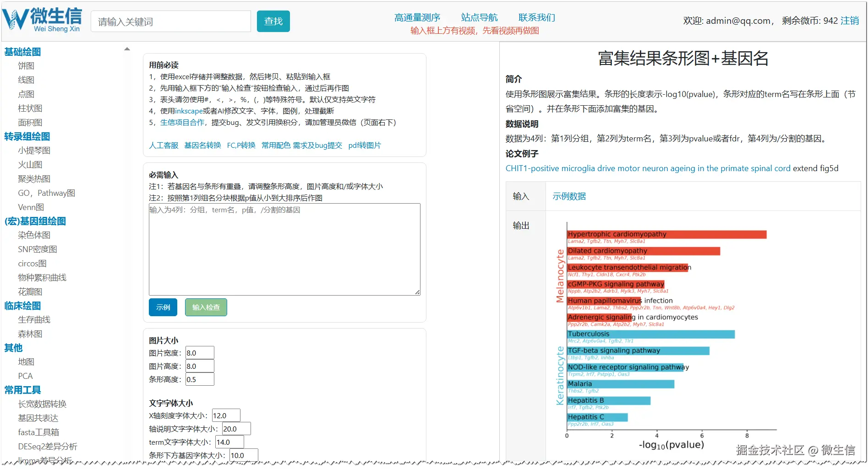Open the 物种累积曲线 tool
This screenshot has height=469, width=868.
tap(42, 278)
